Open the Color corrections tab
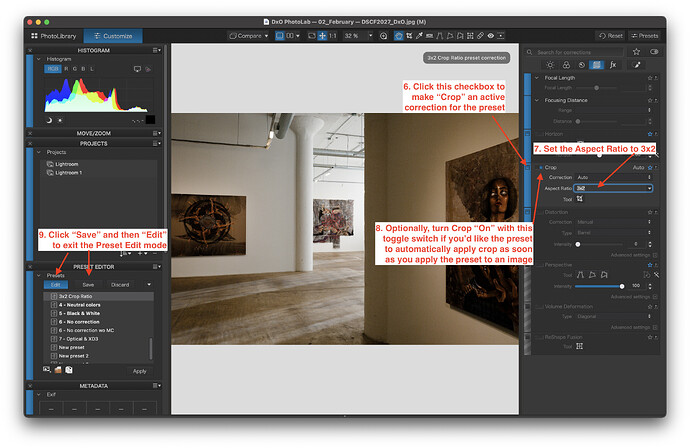The width and height of the screenshot is (690, 448). [x=566, y=65]
